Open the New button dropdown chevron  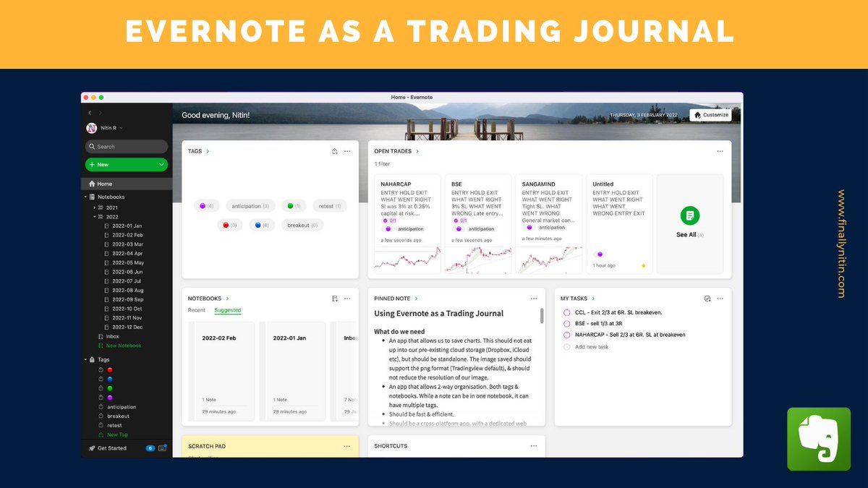[161, 165]
